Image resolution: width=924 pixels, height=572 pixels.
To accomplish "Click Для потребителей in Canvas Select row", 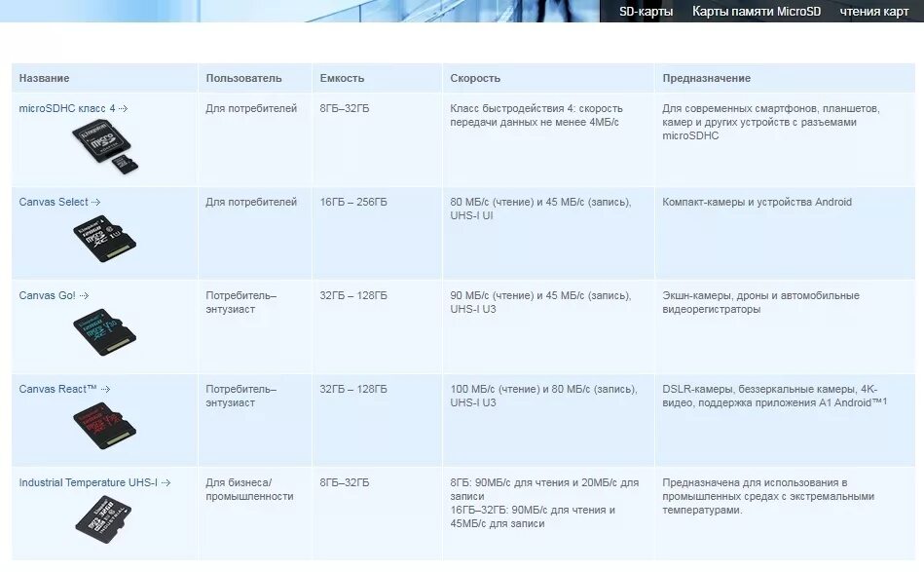I will 251,202.
